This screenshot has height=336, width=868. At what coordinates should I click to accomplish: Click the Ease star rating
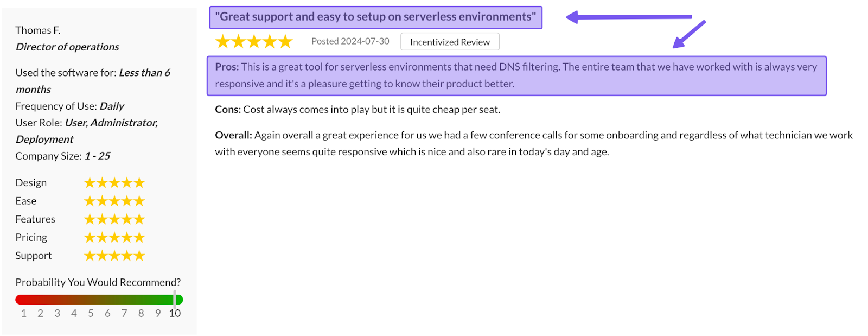(x=114, y=201)
